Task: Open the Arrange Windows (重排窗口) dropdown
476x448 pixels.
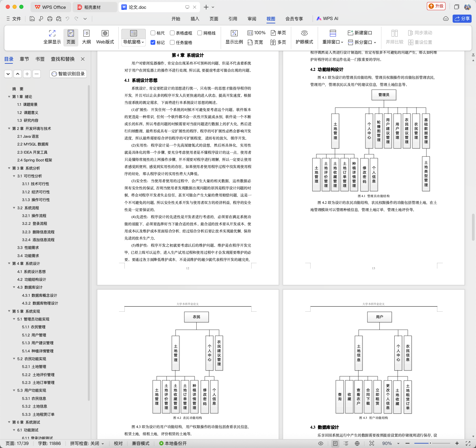Action: [x=333, y=42]
